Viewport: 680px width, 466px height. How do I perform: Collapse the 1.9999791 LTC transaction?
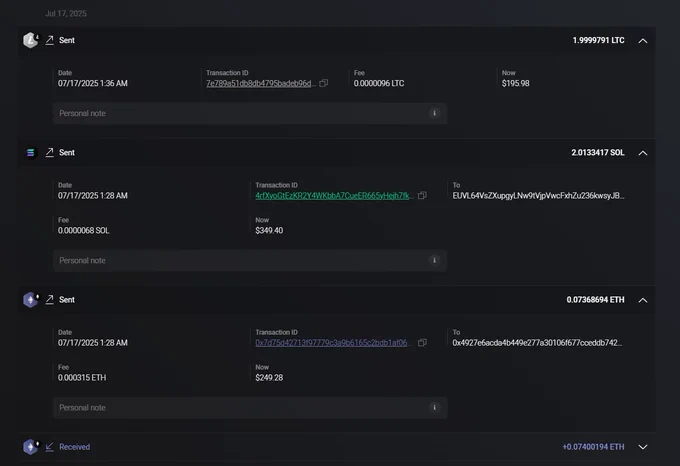(x=643, y=41)
